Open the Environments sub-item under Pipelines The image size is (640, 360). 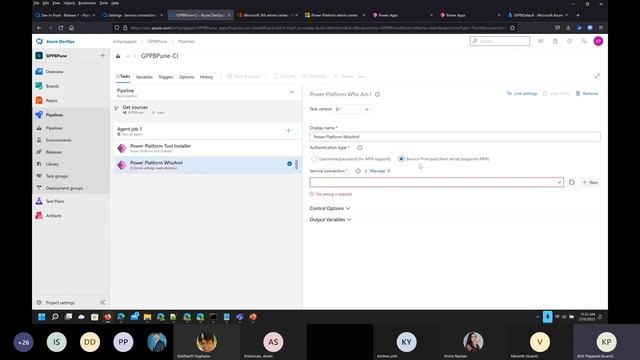[58, 140]
